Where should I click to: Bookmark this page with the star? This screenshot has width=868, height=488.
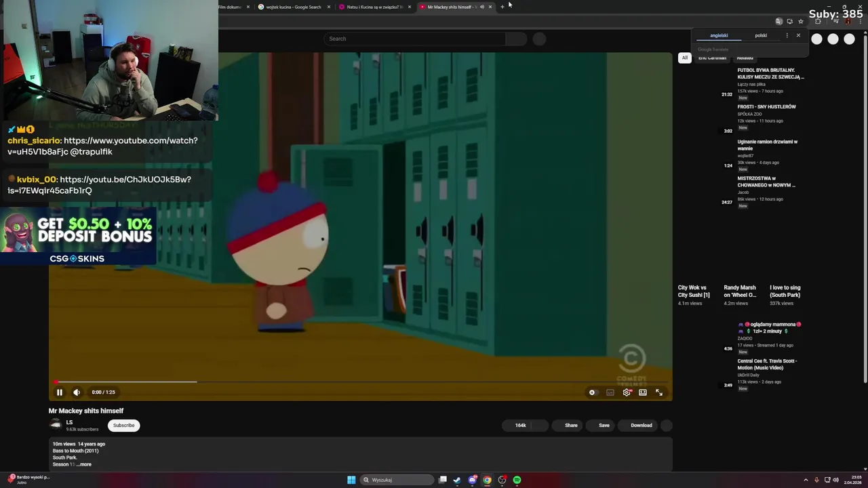click(801, 21)
